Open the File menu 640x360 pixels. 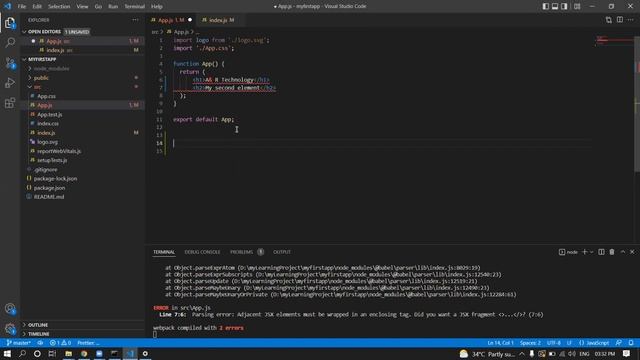22,6
